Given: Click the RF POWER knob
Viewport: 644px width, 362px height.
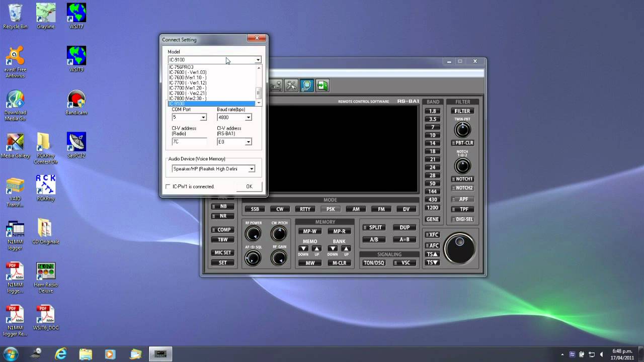Looking at the screenshot, I should point(253,234).
